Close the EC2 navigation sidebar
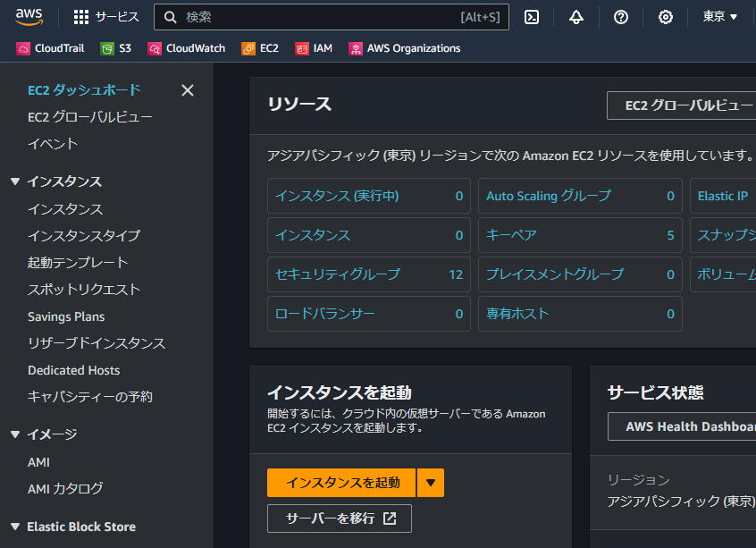The height and width of the screenshot is (548, 756). tap(188, 90)
